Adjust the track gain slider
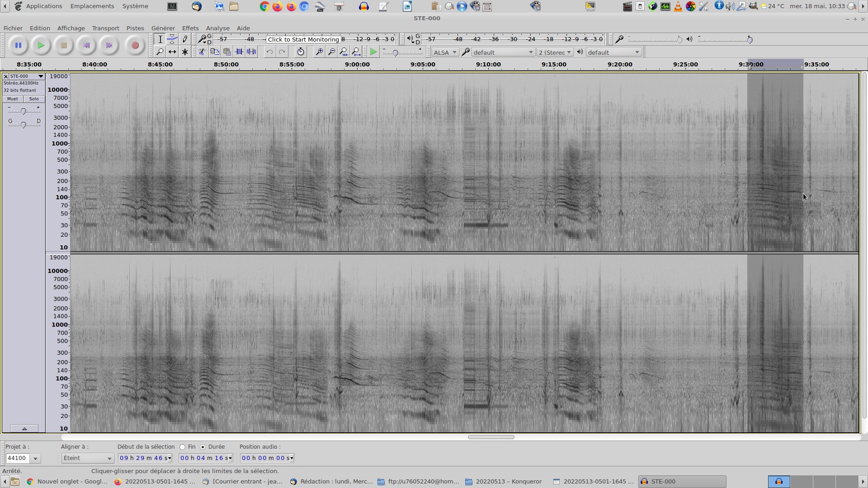The image size is (868, 488). pos(24,111)
